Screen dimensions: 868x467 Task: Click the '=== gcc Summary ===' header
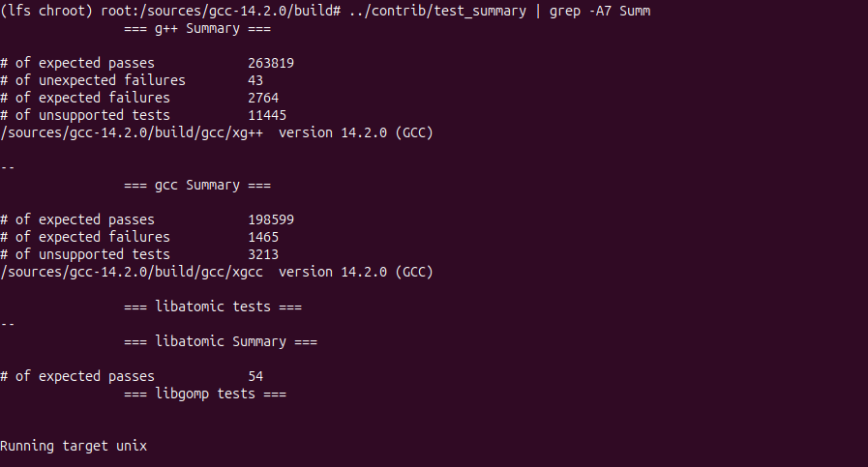point(197,185)
